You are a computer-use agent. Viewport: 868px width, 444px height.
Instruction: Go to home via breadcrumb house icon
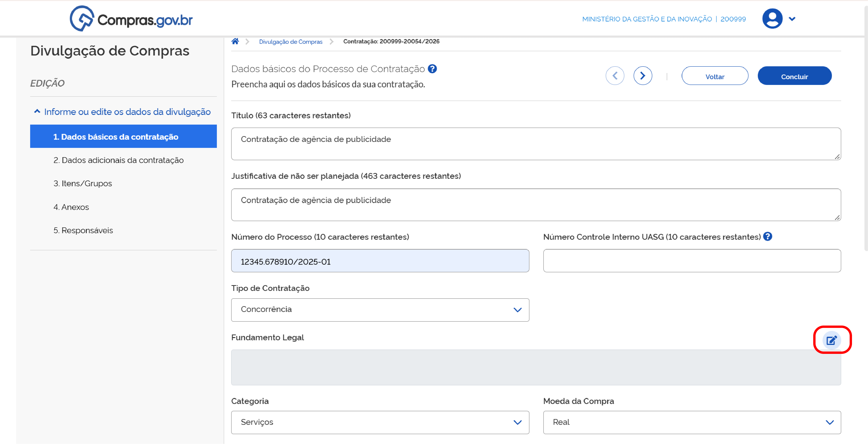pos(235,41)
